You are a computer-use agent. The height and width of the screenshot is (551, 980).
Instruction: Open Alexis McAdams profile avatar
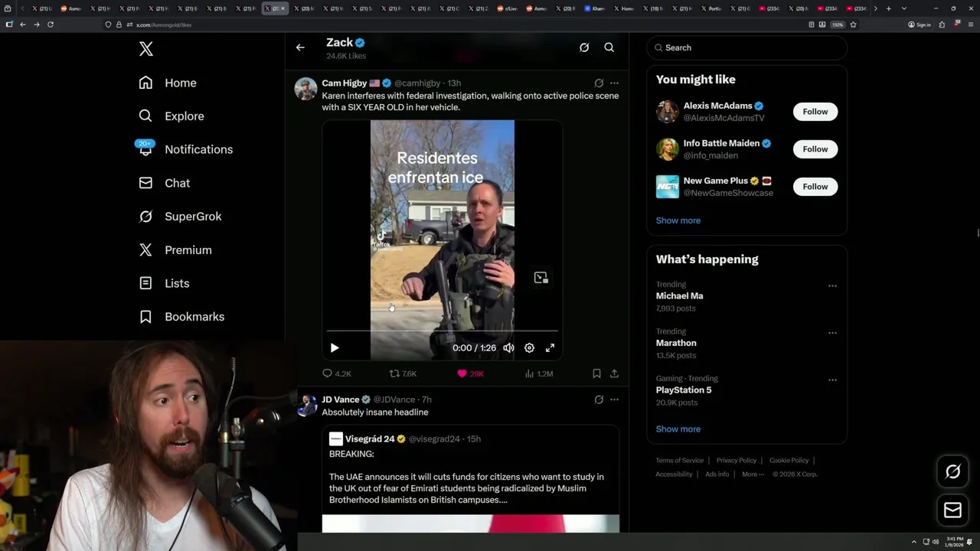(x=668, y=112)
